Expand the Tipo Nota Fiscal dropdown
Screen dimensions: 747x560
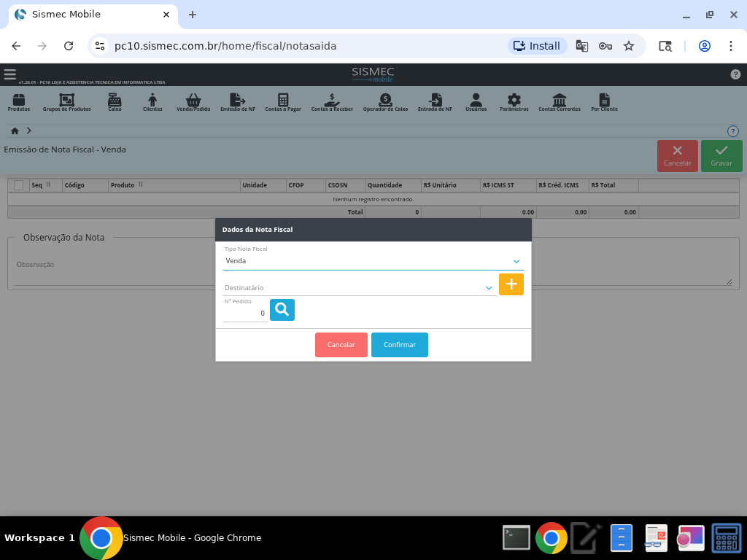click(516, 261)
